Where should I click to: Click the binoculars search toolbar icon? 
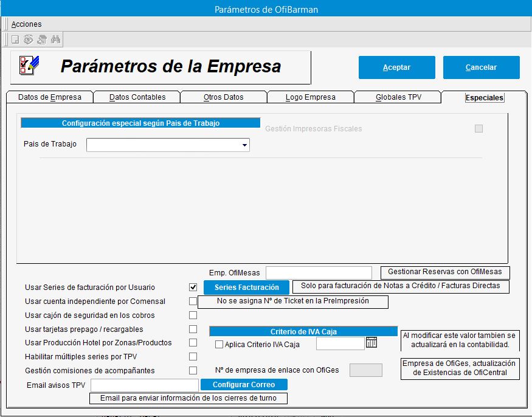click(x=55, y=40)
